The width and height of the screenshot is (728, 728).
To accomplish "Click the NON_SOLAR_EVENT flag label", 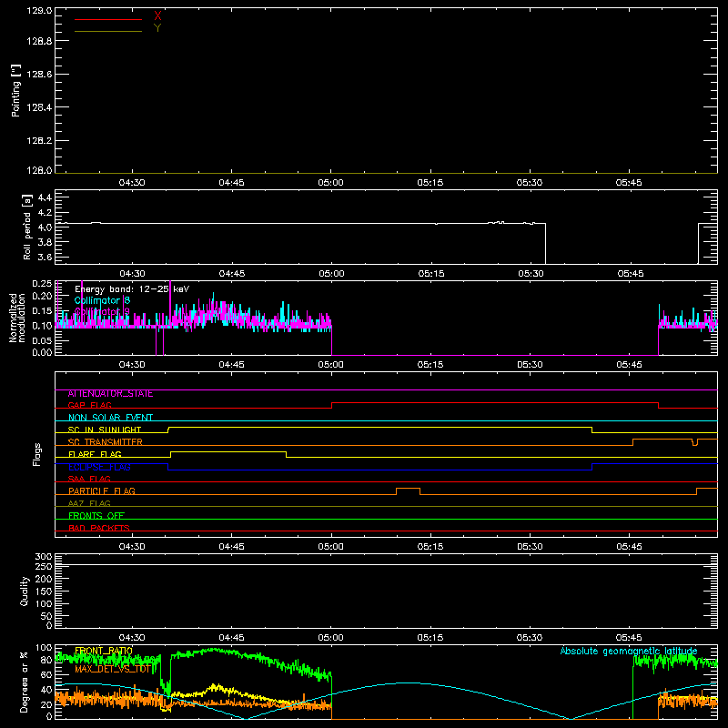I will 110,418.
